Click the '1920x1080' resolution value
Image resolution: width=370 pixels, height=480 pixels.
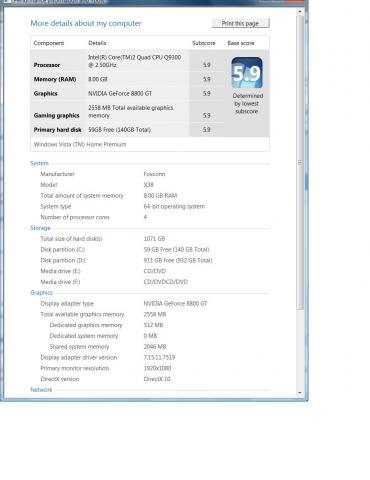point(157,368)
